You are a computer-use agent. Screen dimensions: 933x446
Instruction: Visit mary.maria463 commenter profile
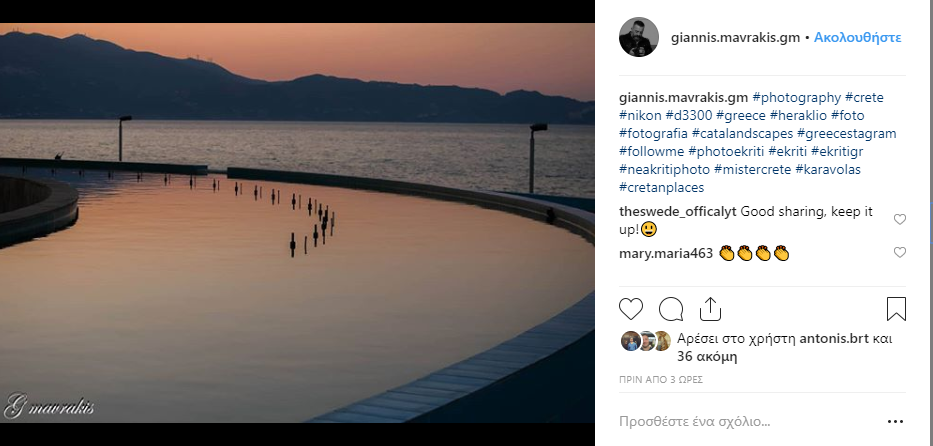pyautogui.click(x=665, y=253)
